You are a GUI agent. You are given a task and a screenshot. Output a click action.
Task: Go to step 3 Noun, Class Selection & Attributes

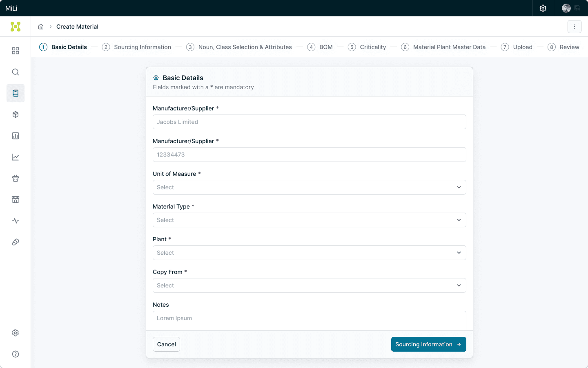coord(239,47)
